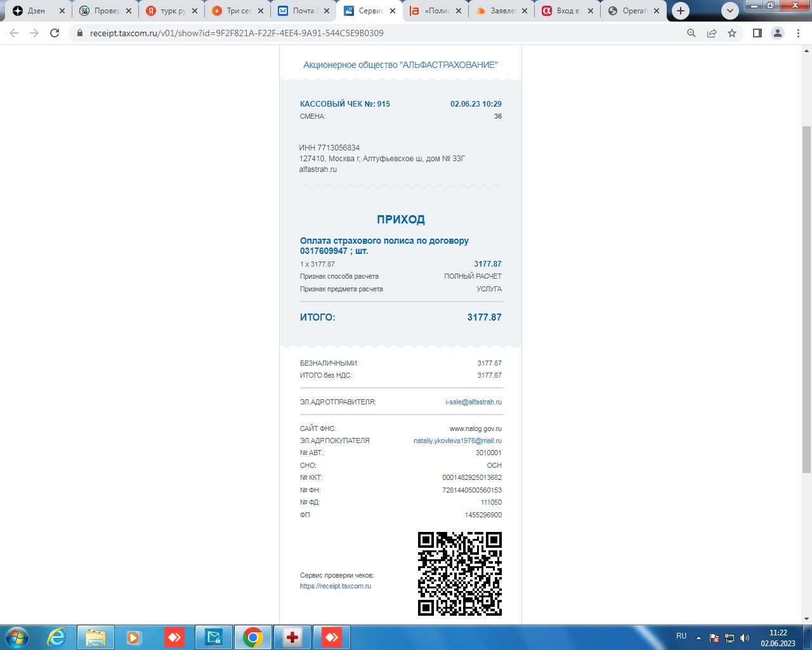Open Chrome profile avatar icon

pyautogui.click(x=777, y=33)
